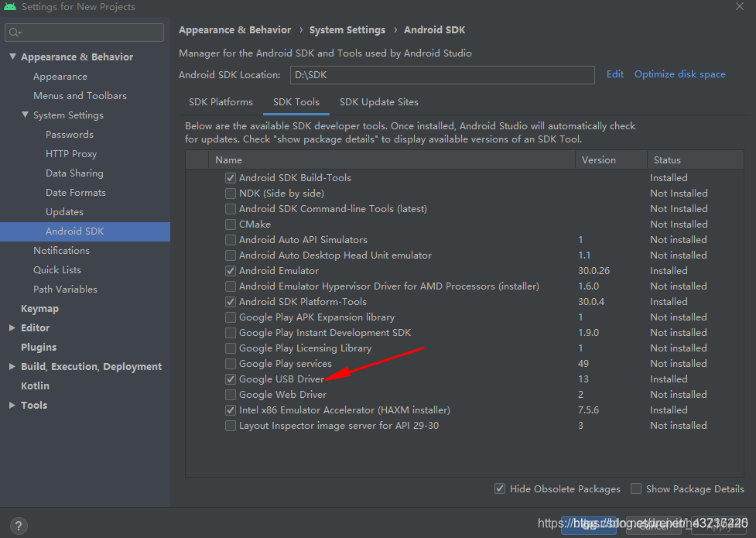Click System Settings breadcrumb
Image resolution: width=756 pixels, height=538 pixels.
pos(347,30)
